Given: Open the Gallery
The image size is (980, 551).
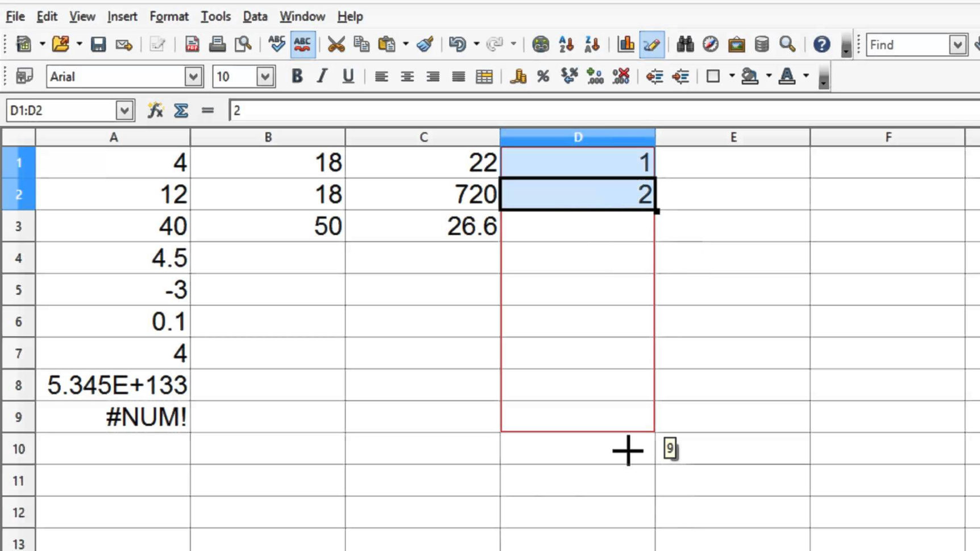Looking at the screenshot, I should tap(736, 44).
